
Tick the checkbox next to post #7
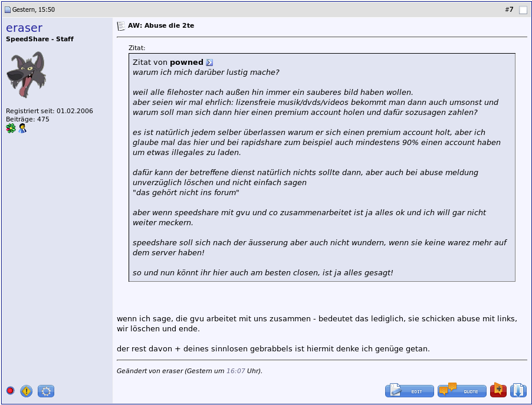pos(523,10)
